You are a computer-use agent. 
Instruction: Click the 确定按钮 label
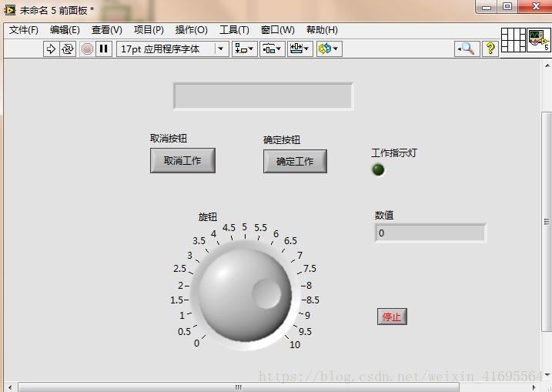point(282,140)
